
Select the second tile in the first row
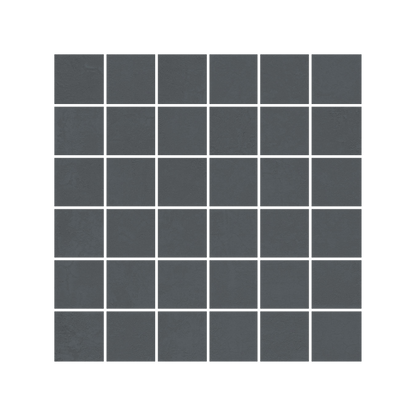[x=131, y=79]
